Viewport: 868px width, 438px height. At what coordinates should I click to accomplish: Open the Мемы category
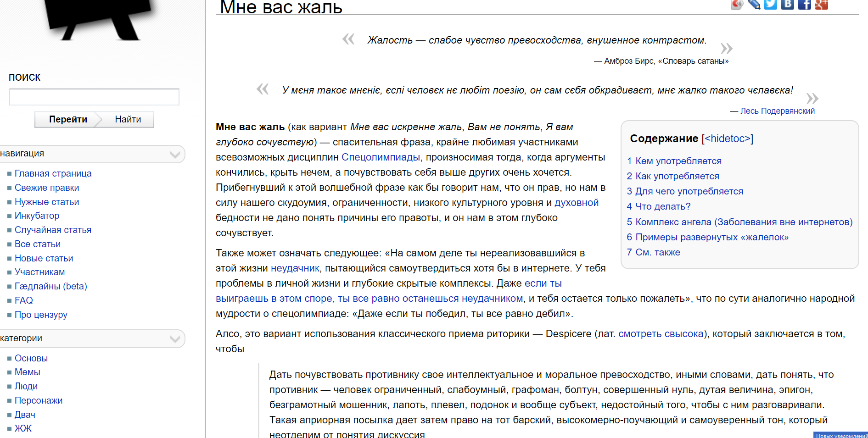28,372
